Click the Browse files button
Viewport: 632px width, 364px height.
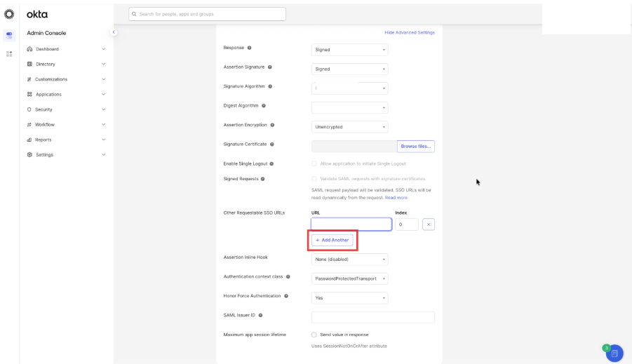[415, 147]
